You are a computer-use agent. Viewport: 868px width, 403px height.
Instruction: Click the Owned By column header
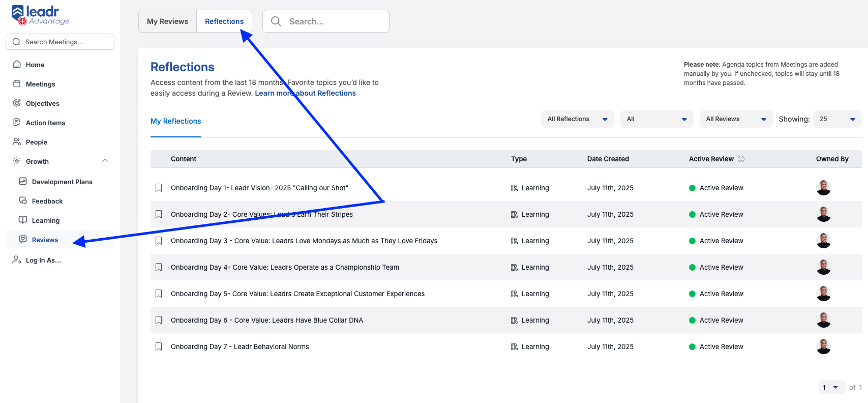(x=832, y=159)
